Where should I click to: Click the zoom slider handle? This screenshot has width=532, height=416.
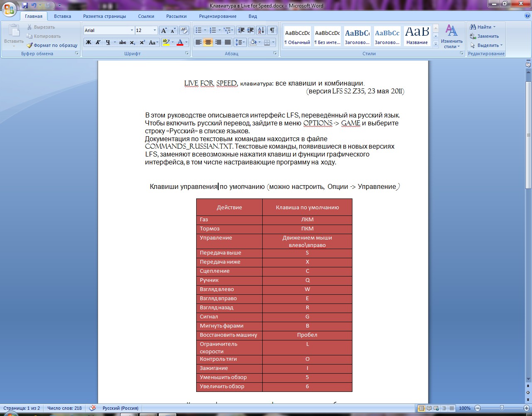point(502,408)
